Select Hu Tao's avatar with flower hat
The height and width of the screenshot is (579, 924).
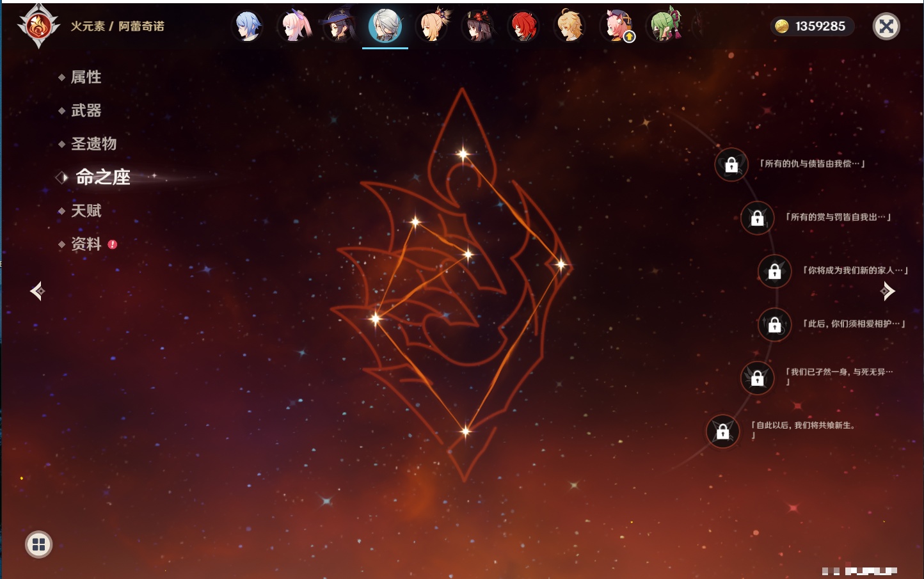(478, 27)
